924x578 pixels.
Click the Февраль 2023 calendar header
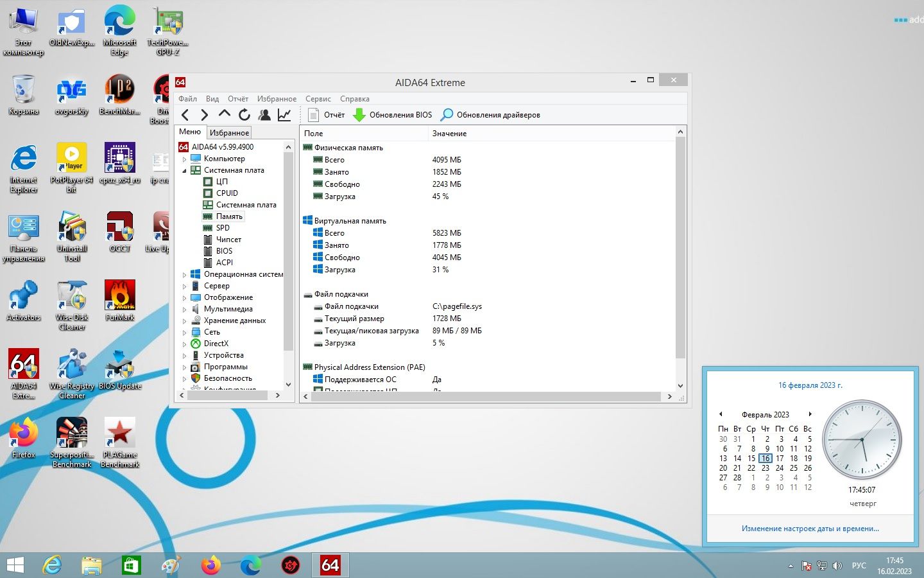(x=766, y=415)
